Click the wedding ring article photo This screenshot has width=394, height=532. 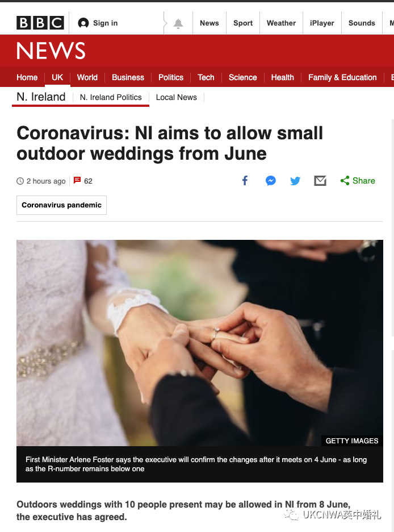tap(199, 343)
